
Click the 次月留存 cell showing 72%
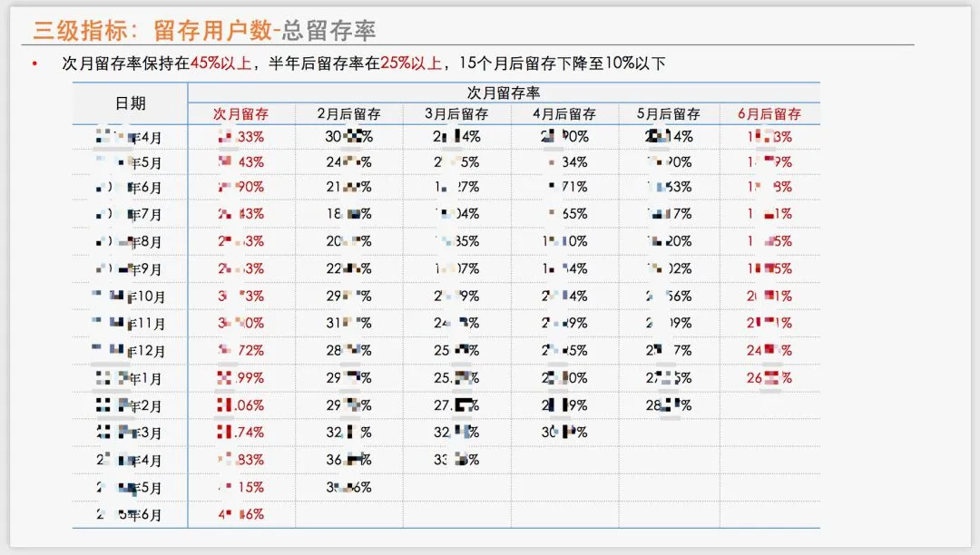[x=240, y=351]
